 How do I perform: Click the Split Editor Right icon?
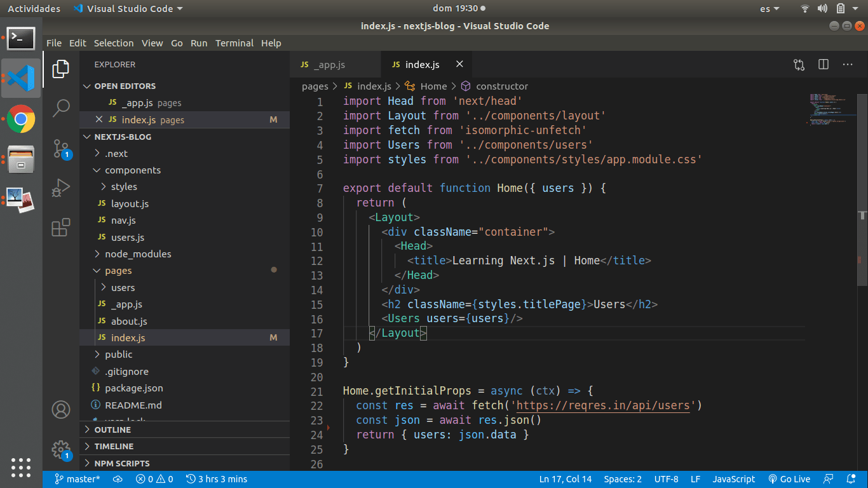point(824,64)
